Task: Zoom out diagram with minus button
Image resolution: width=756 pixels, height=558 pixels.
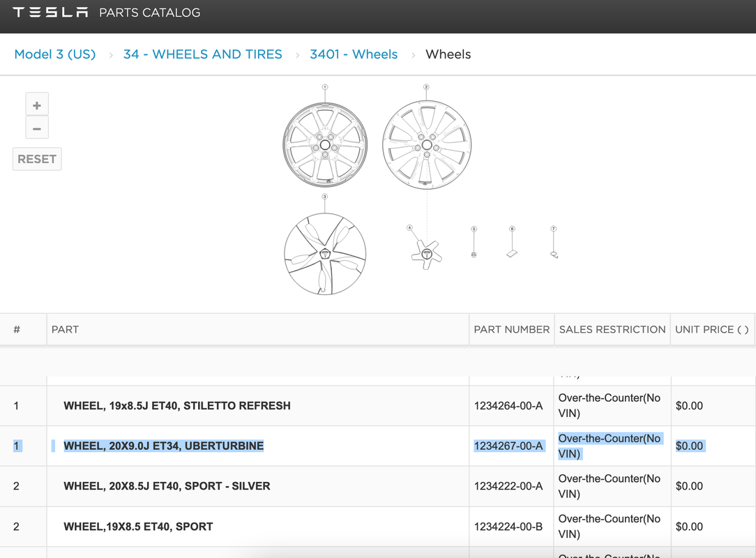Action: click(37, 128)
